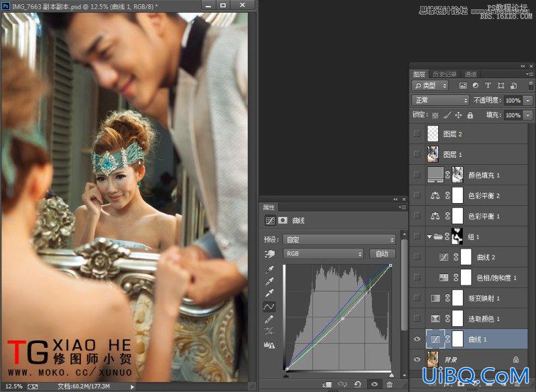This screenshot has height=392, width=536.
Task: Toggle adjustment visibility eye in Properties panel
Action: click(x=375, y=385)
